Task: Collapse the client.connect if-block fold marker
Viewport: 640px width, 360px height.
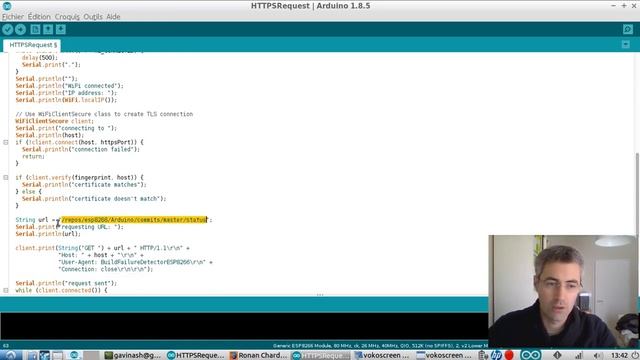Action: coord(6,142)
